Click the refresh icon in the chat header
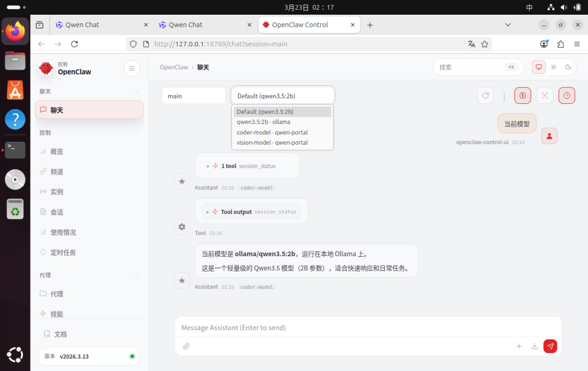The width and height of the screenshot is (588, 371). coord(485,95)
